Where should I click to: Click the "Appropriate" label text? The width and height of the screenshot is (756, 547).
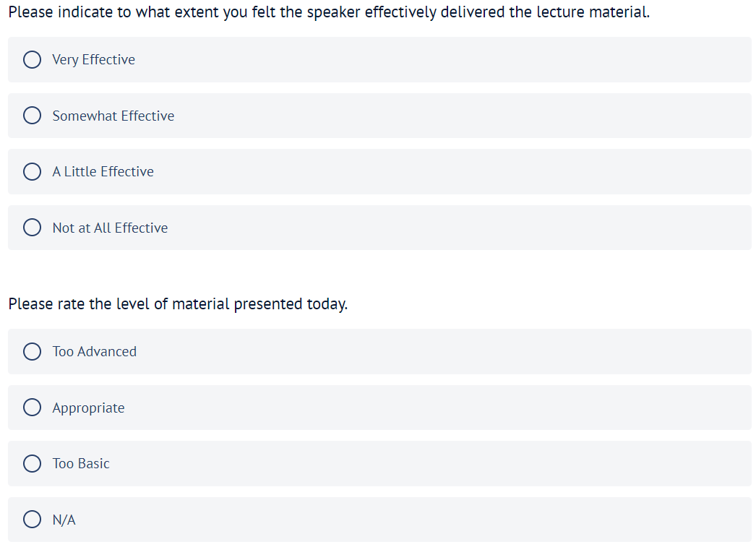coord(88,408)
